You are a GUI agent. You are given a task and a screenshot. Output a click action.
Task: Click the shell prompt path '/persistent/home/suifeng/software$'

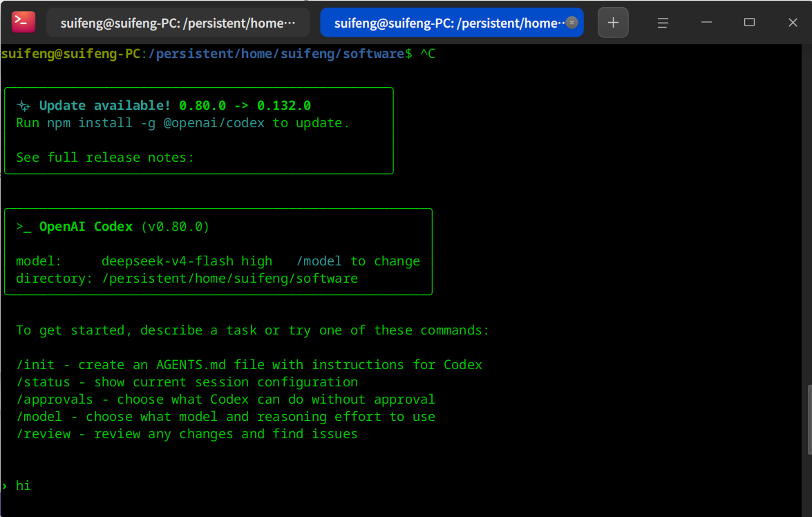pyautogui.click(x=280, y=54)
